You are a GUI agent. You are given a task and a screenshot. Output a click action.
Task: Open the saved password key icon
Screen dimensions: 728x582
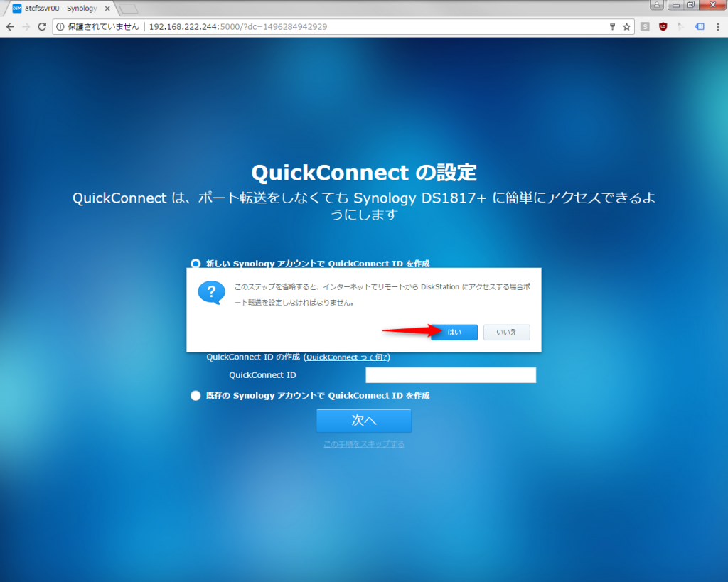tap(612, 27)
